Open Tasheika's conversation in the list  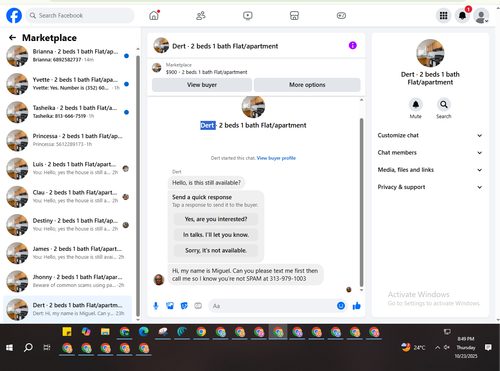(68, 112)
